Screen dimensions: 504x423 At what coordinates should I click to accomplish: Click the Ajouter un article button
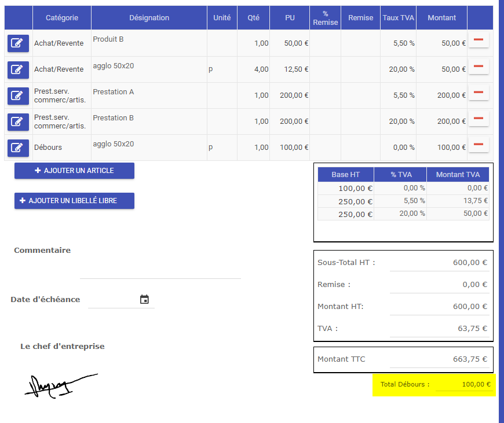click(x=74, y=171)
